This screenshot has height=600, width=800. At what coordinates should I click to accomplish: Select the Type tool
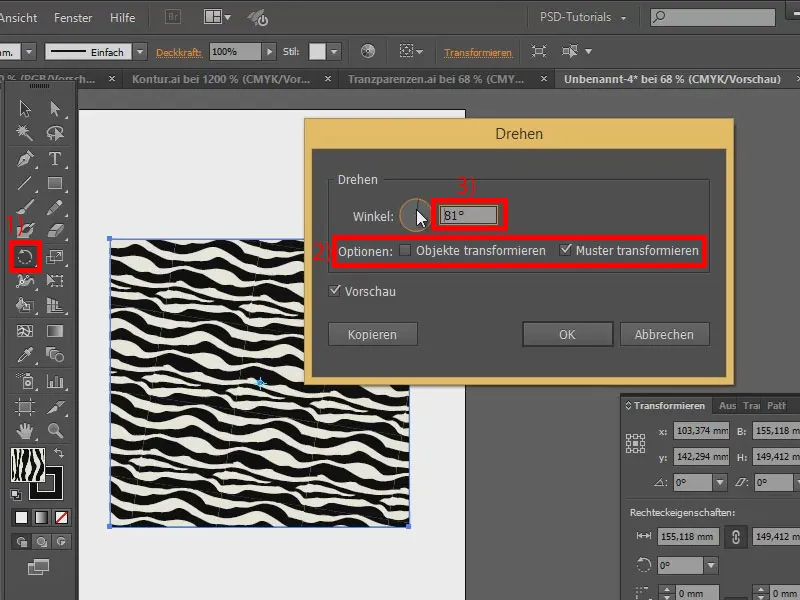(55, 159)
